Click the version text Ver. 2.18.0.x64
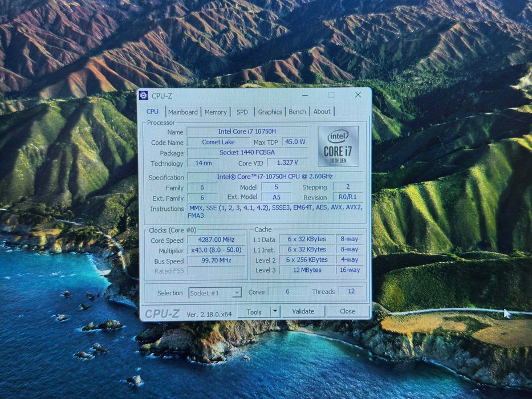This screenshot has height=399, width=532. click(209, 314)
